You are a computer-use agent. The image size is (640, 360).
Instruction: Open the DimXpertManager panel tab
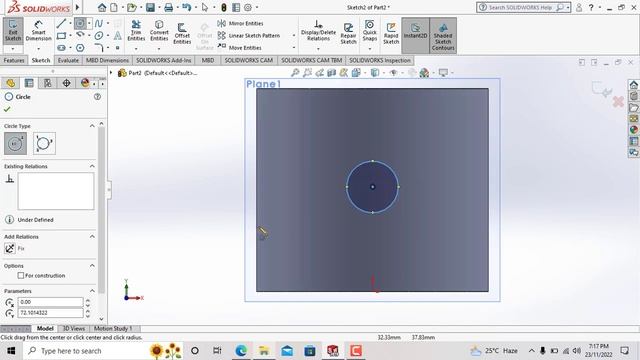point(66,83)
